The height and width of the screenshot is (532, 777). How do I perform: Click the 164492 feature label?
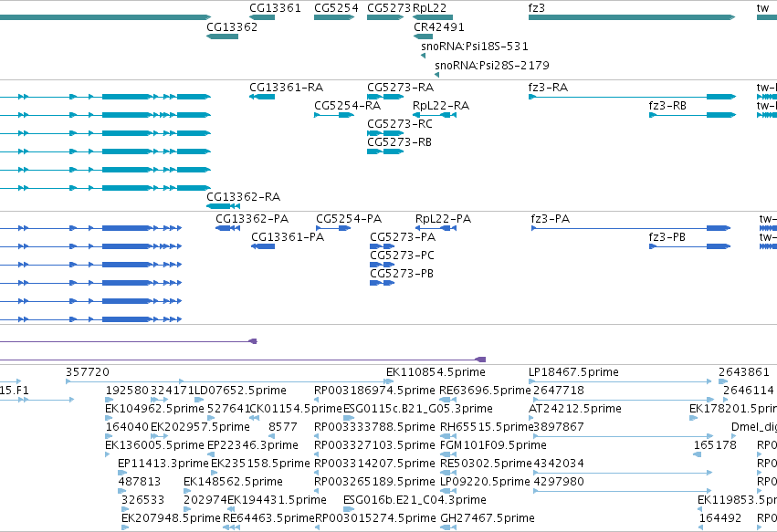click(x=720, y=518)
